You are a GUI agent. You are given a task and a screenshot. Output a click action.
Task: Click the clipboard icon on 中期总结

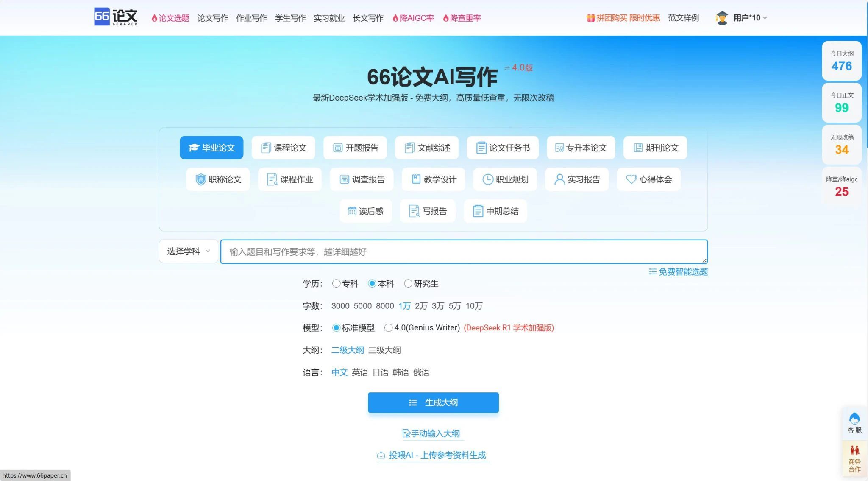[478, 211]
